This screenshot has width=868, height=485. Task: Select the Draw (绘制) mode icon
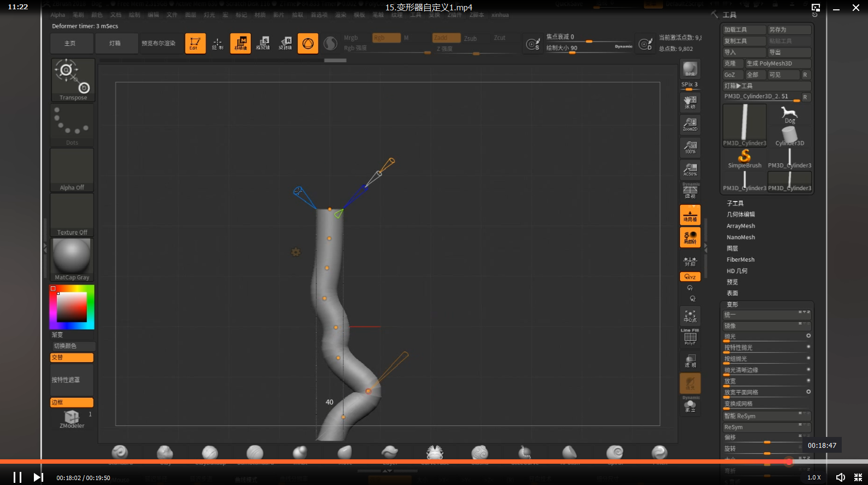point(218,43)
